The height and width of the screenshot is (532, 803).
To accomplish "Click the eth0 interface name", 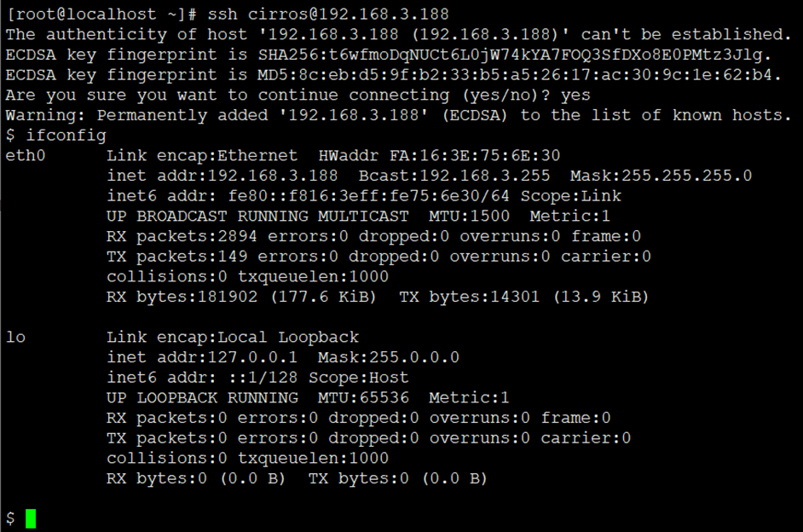I will [25, 155].
